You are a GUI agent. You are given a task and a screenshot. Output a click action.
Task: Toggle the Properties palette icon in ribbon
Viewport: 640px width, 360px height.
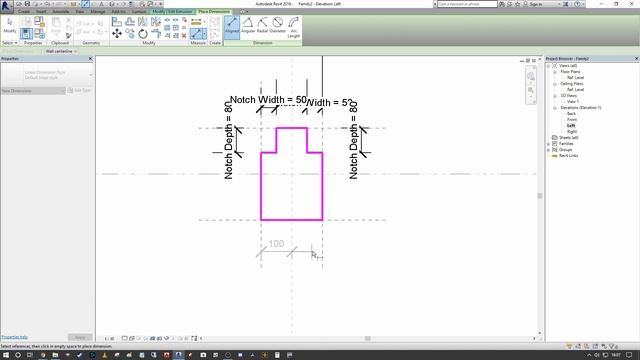coord(27,33)
